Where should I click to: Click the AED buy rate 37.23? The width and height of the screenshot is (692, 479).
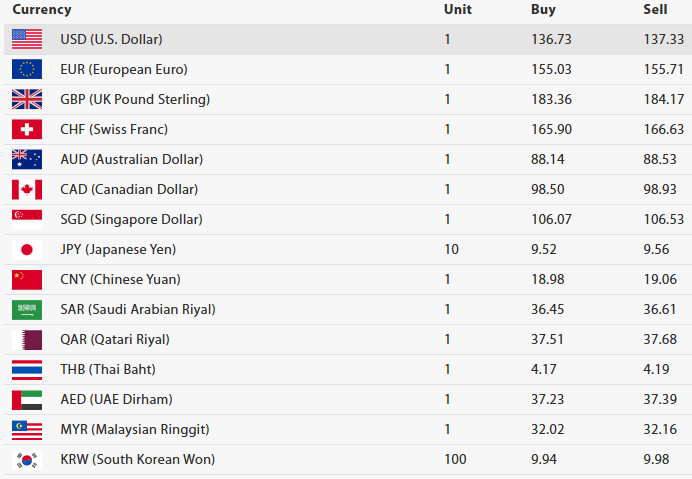(548, 399)
